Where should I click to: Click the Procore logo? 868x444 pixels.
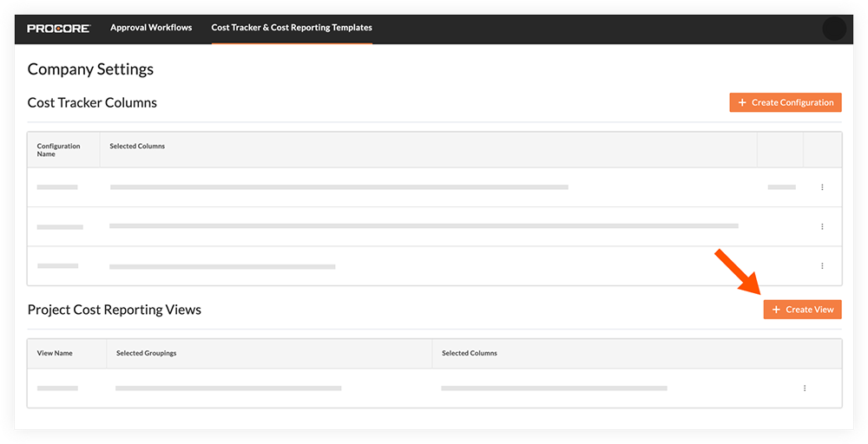(x=58, y=29)
